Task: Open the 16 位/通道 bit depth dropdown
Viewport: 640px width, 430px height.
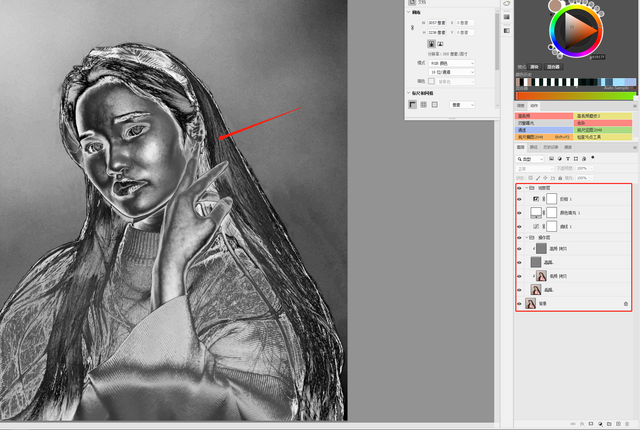Action: 450,72
